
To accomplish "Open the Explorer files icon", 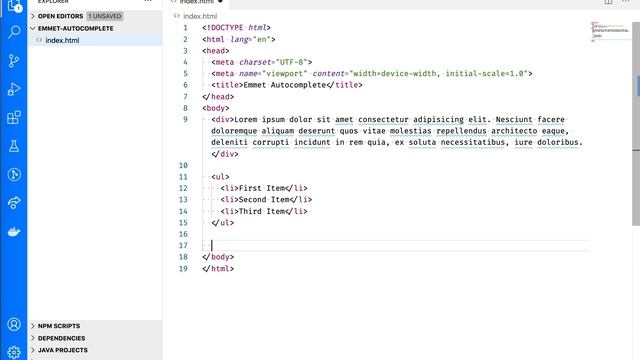I will (14, 6).
